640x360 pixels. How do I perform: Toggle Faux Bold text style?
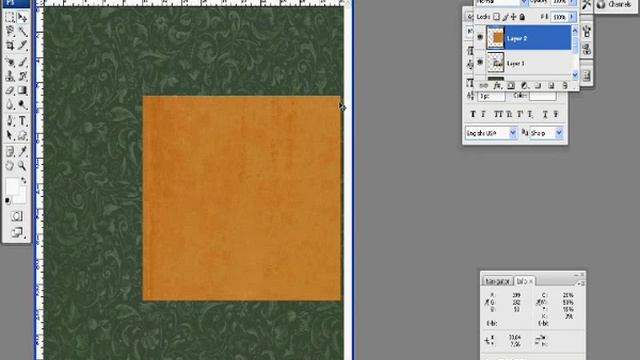473,115
